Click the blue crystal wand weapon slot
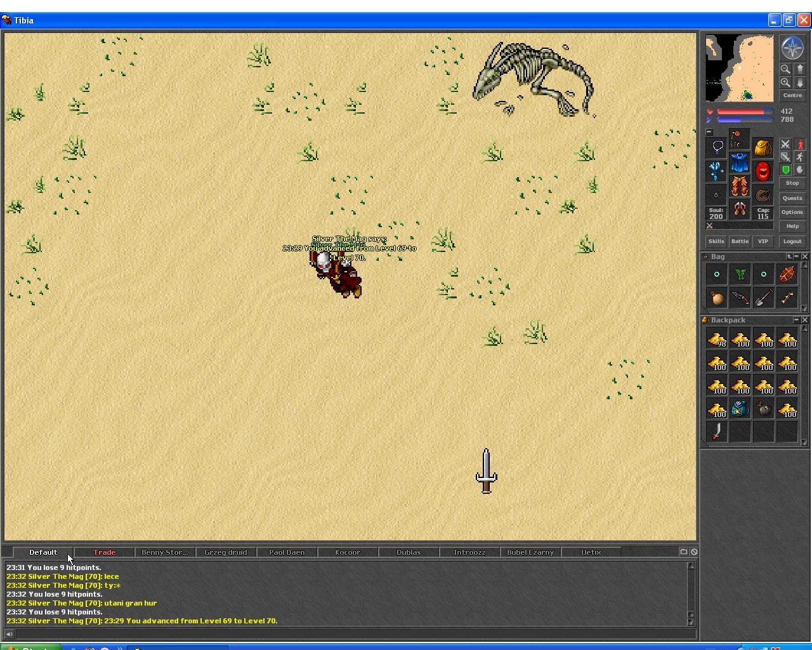 (717, 171)
